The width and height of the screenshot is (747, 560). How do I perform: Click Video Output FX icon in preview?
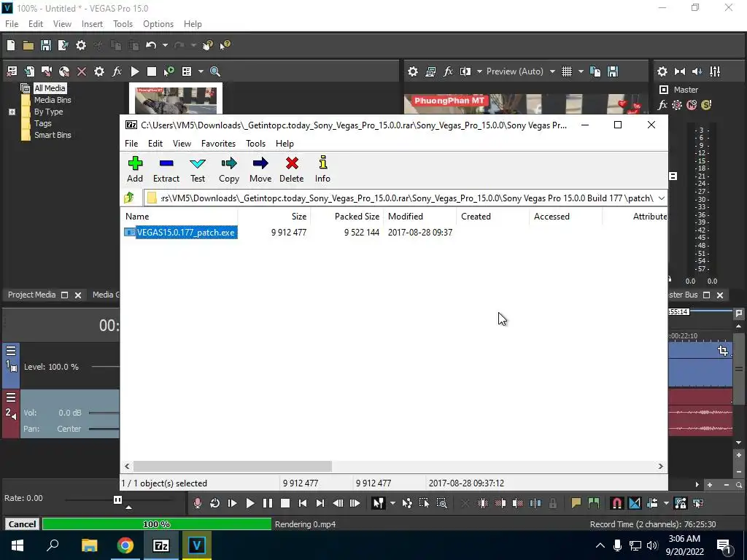[448, 71]
